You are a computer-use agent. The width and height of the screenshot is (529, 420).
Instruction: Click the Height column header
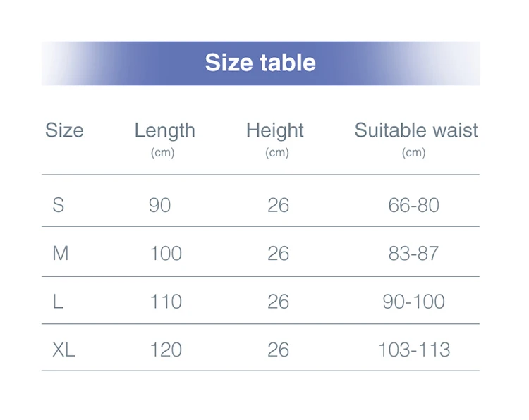coord(275,130)
